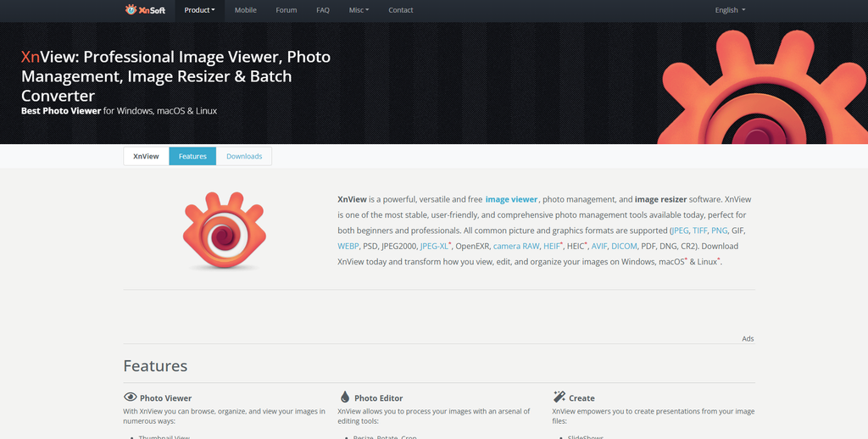Screen dimensions: 868x439
Task: Open the WEBP format link
Action: tap(348, 246)
